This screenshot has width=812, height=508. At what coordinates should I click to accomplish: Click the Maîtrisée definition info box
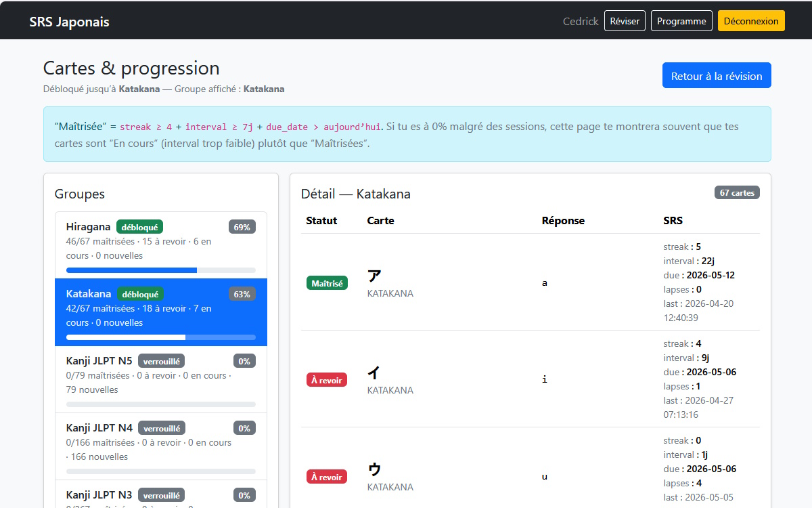pos(407,134)
